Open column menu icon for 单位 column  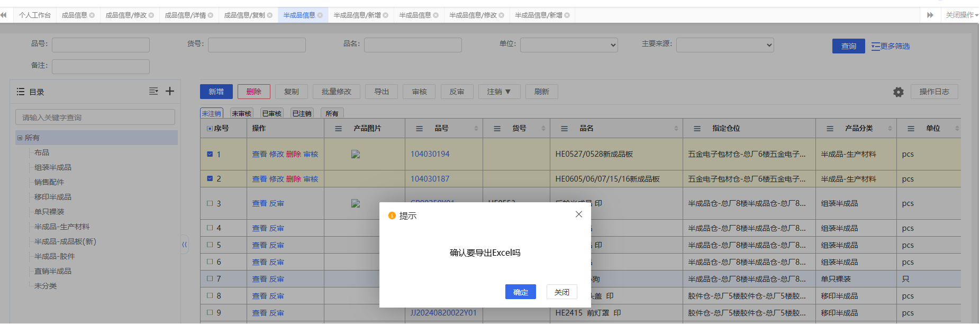(911, 129)
